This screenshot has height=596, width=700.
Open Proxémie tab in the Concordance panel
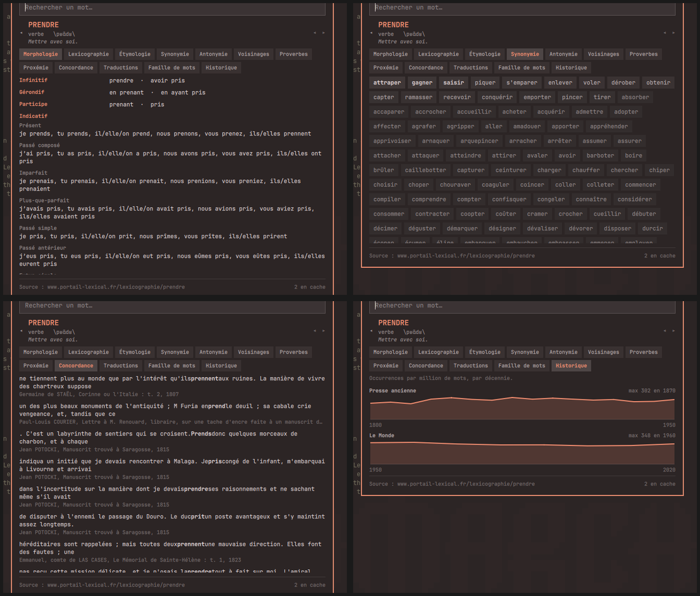pos(36,366)
